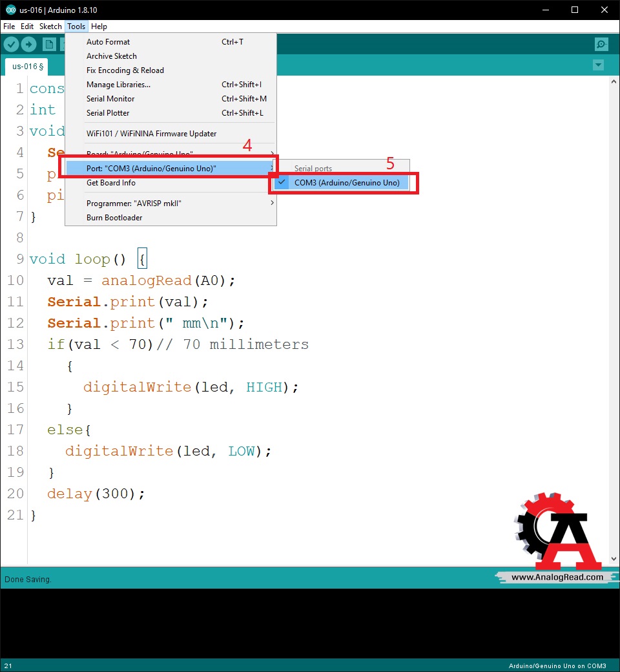Close the Arduino window

point(604,10)
